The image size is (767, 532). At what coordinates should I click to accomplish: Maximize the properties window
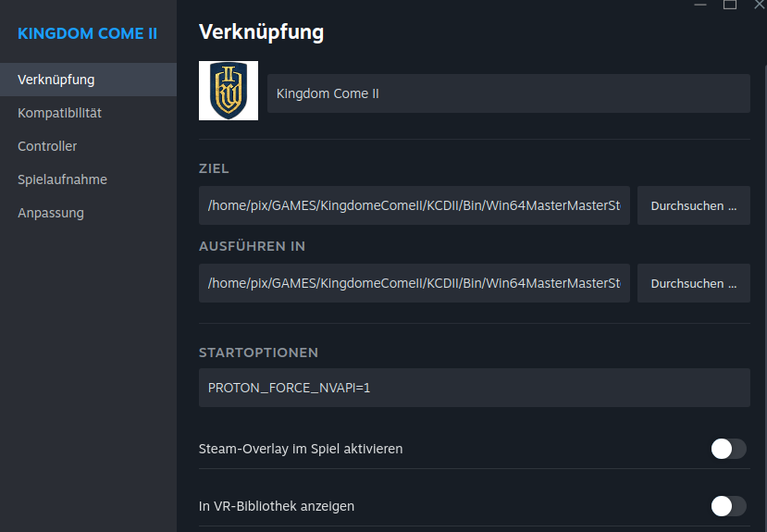[730, 5]
